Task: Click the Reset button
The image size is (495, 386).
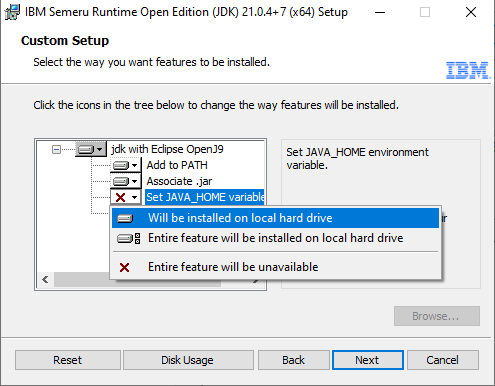Action: pyautogui.click(x=68, y=360)
